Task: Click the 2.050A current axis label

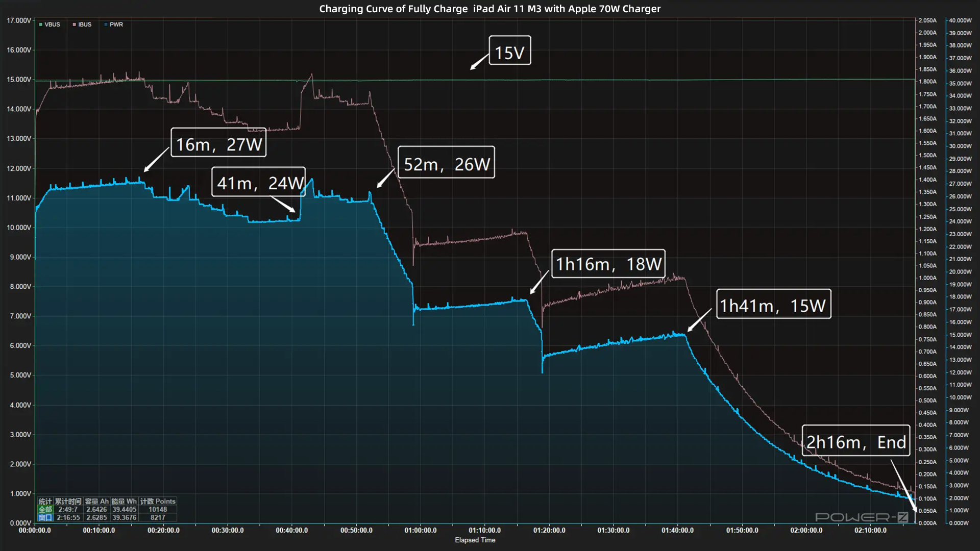Action: (x=927, y=20)
